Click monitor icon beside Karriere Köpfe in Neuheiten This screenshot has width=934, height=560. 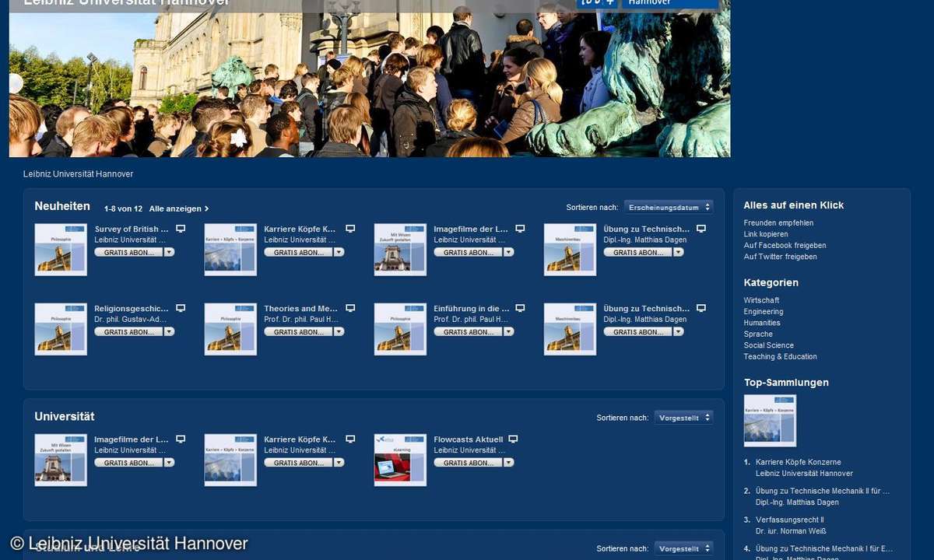click(350, 229)
